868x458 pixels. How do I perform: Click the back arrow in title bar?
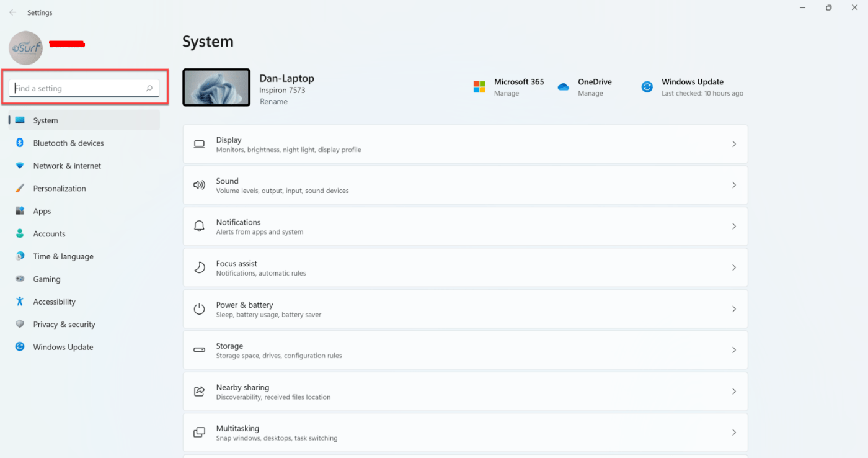[12, 12]
